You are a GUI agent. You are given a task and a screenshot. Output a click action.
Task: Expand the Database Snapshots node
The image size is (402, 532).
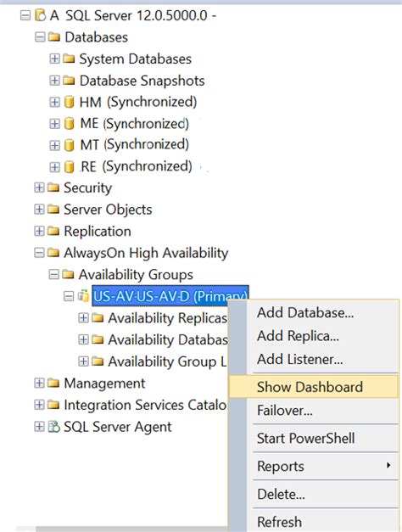pyautogui.click(x=54, y=81)
